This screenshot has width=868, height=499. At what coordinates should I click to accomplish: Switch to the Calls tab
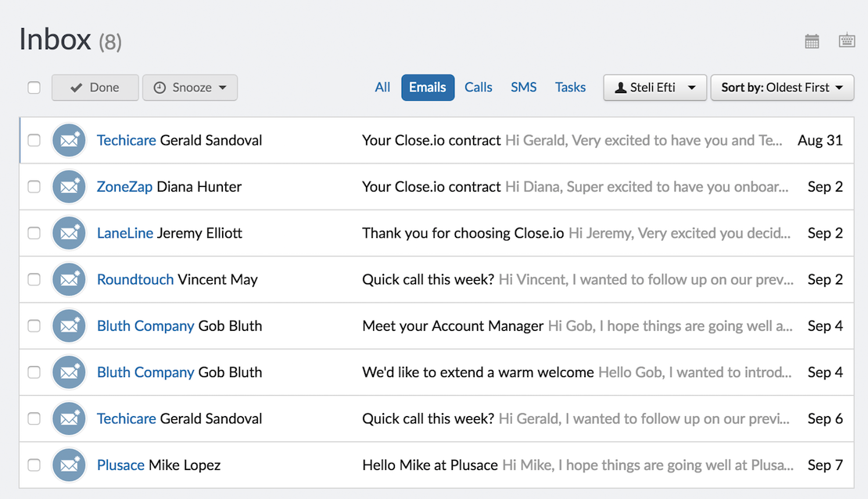pos(479,88)
